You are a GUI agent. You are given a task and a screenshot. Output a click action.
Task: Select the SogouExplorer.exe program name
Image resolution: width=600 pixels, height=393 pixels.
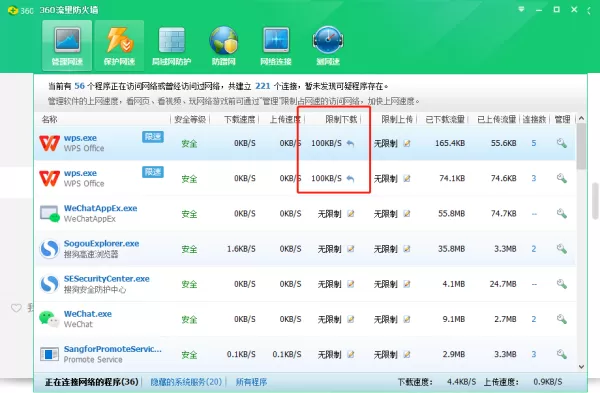tap(101, 244)
